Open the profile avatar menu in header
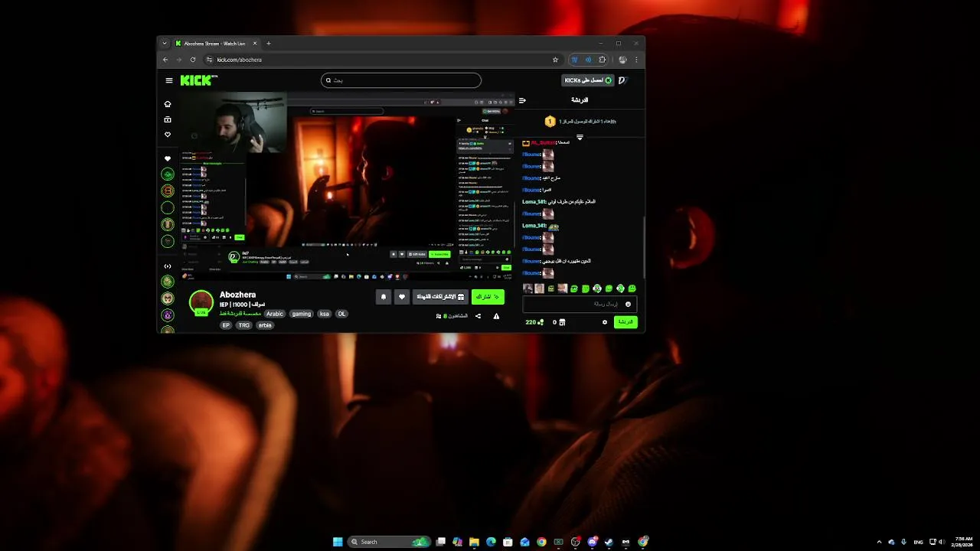 point(622,80)
